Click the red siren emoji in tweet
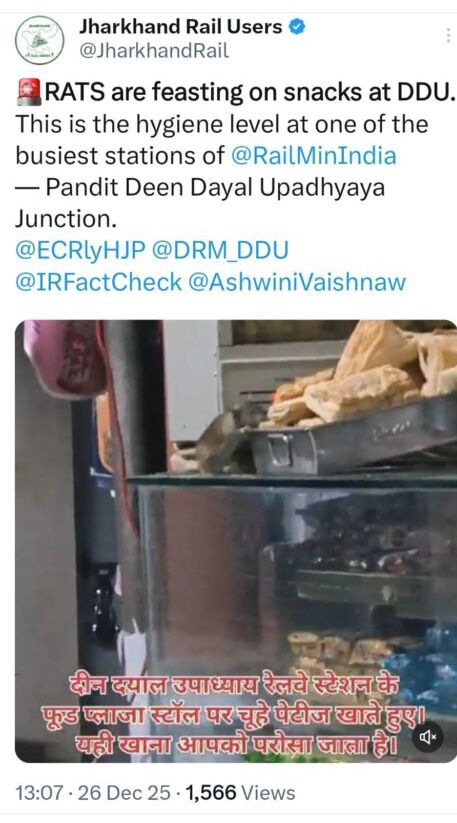Viewport: 457px width, 823px height. click(28, 93)
